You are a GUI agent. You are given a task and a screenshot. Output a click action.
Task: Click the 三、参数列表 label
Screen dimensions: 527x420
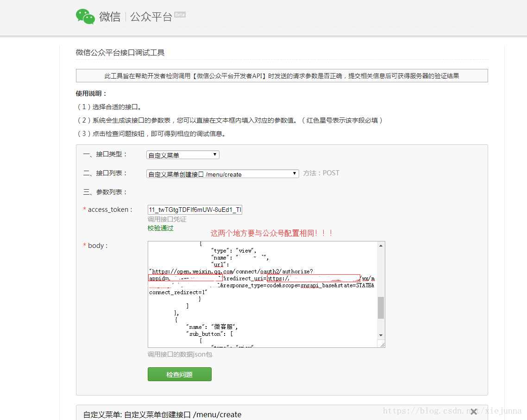tap(105, 192)
